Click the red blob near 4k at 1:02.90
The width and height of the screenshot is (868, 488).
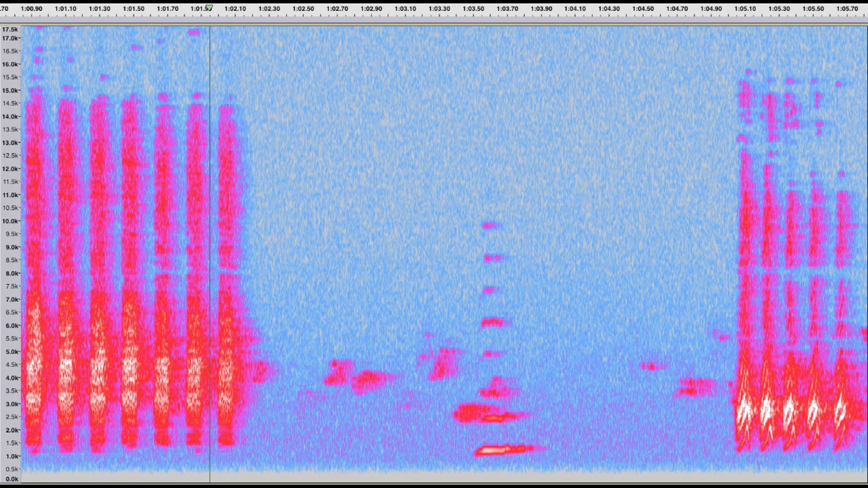[x=368, y=377]
